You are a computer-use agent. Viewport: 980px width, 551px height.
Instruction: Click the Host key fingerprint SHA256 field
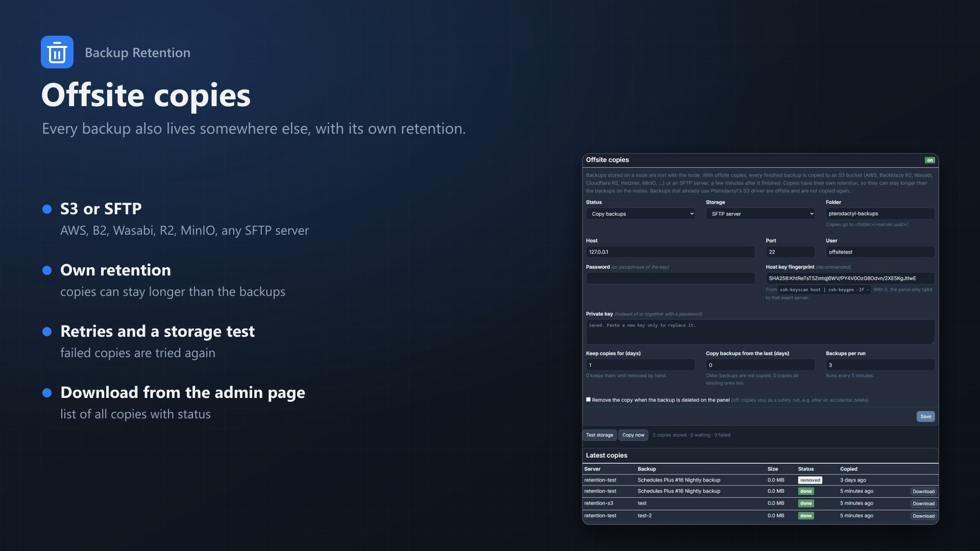pos(850,278)
